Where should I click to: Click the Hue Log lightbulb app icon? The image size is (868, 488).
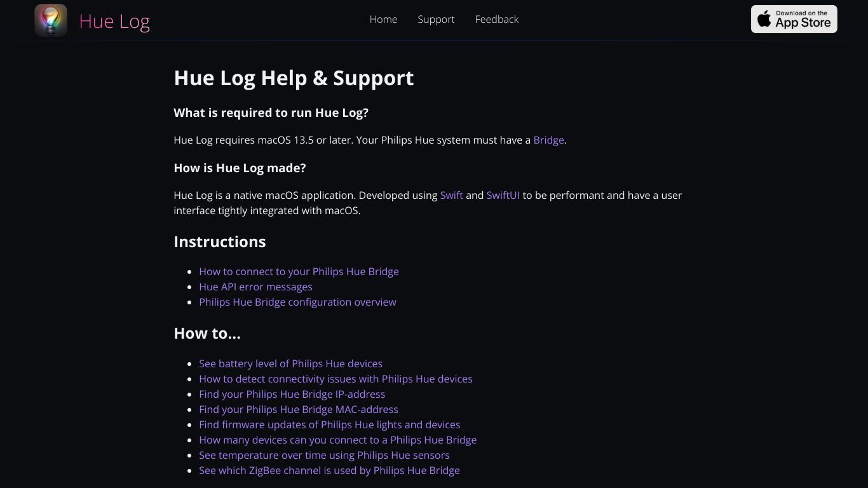pyautogui.click(x=51, y=20)
